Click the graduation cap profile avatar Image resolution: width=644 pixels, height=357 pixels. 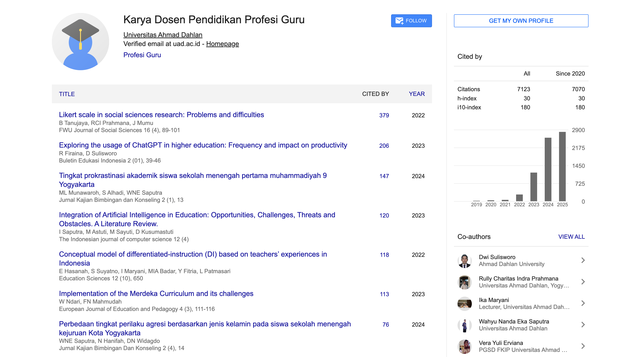tap(80, 42)
